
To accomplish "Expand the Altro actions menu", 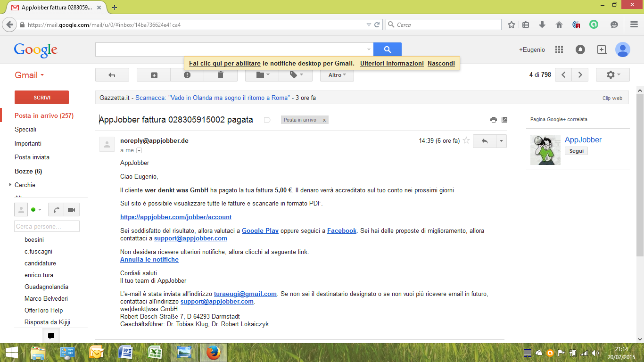I will point(337,75).
